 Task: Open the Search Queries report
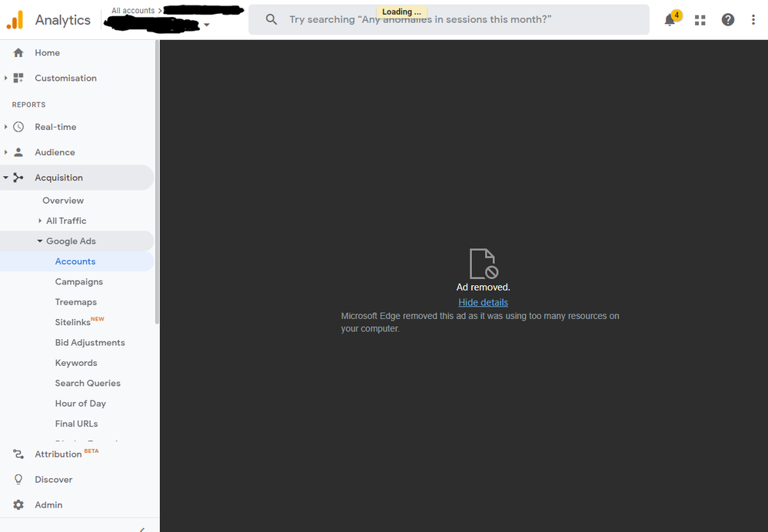click(x=88, y=383)
